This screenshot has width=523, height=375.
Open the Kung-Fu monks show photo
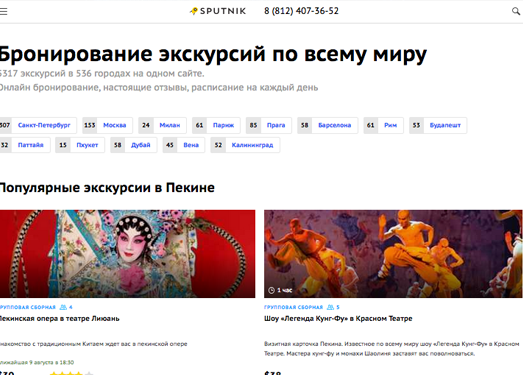click(393, 254)
